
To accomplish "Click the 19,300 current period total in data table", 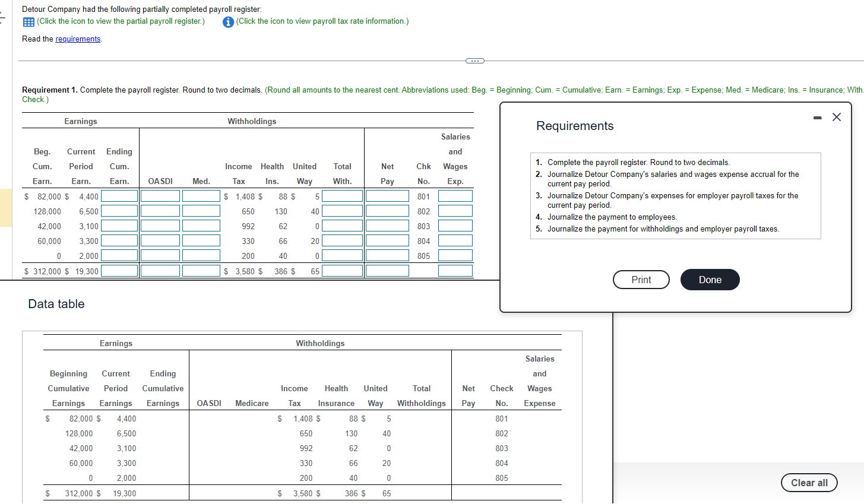I will [x=125, y=493].
